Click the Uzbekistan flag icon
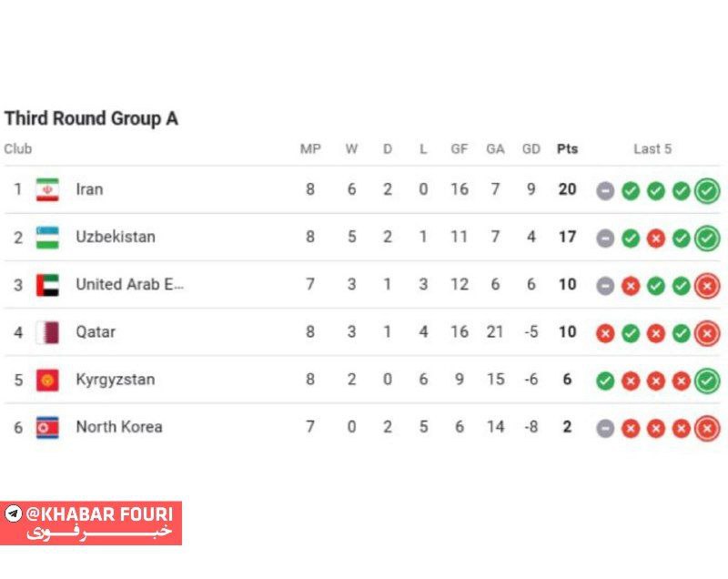Image resolution: width=728 pixels, height=579 pixels. 47,237
